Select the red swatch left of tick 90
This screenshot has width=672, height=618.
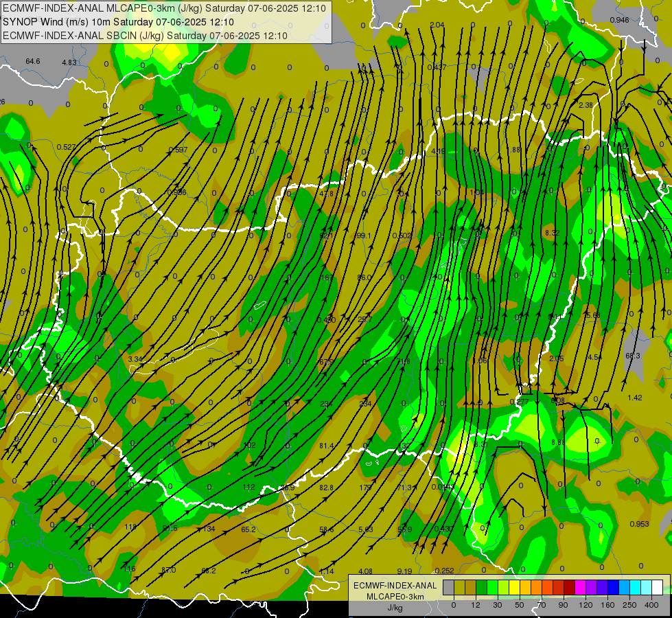coord(559,587)
